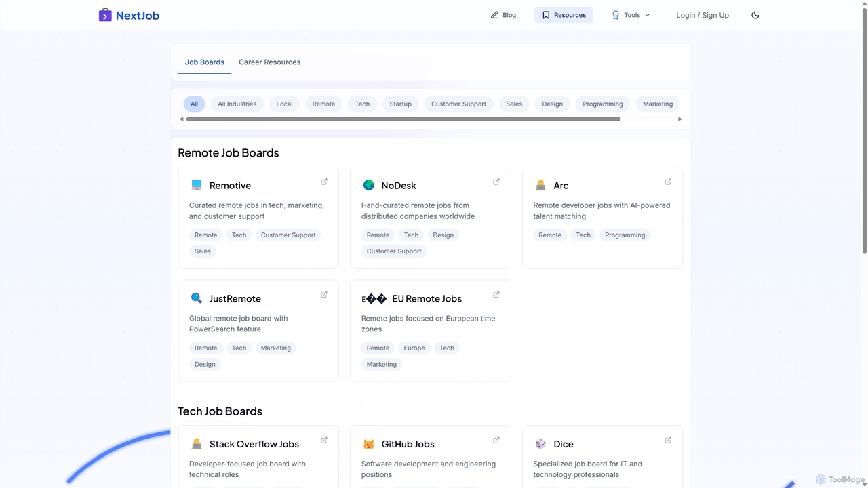Click the NextJob briefcase logo icon

coord(105,15)
